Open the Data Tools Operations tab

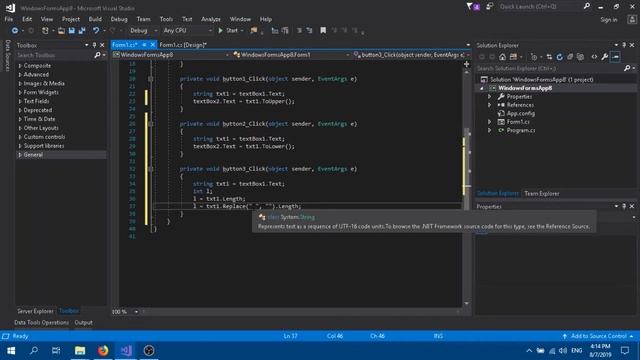41,323
